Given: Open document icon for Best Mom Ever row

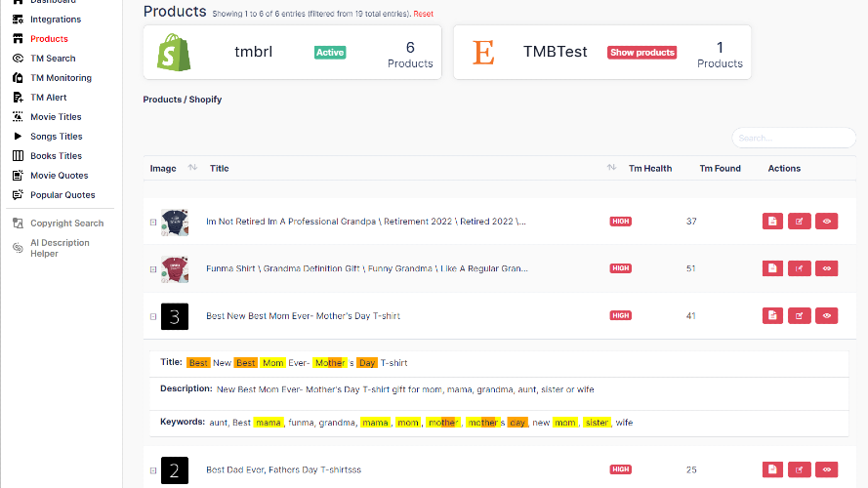Looking at the screenshot, I should [772, 315].
